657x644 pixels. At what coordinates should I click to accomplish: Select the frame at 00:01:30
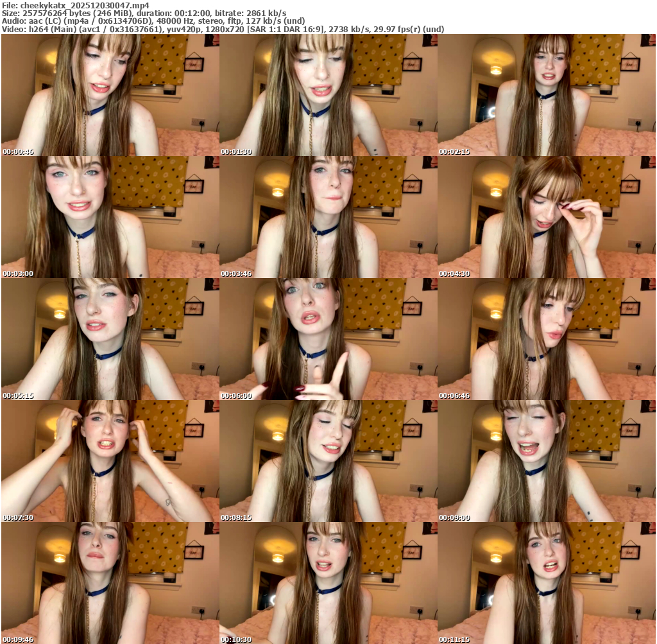pyautogui.click(x=328, y=95)
